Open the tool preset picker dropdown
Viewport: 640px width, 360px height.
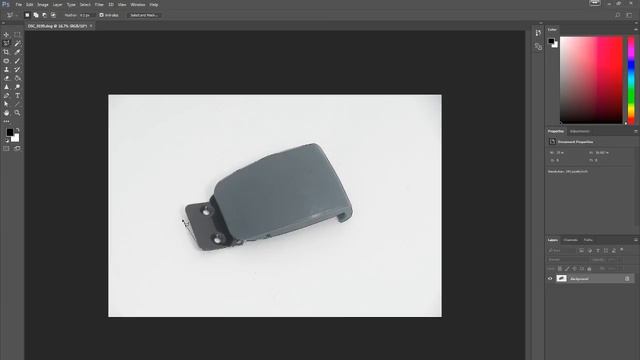(x=11, y=15)
